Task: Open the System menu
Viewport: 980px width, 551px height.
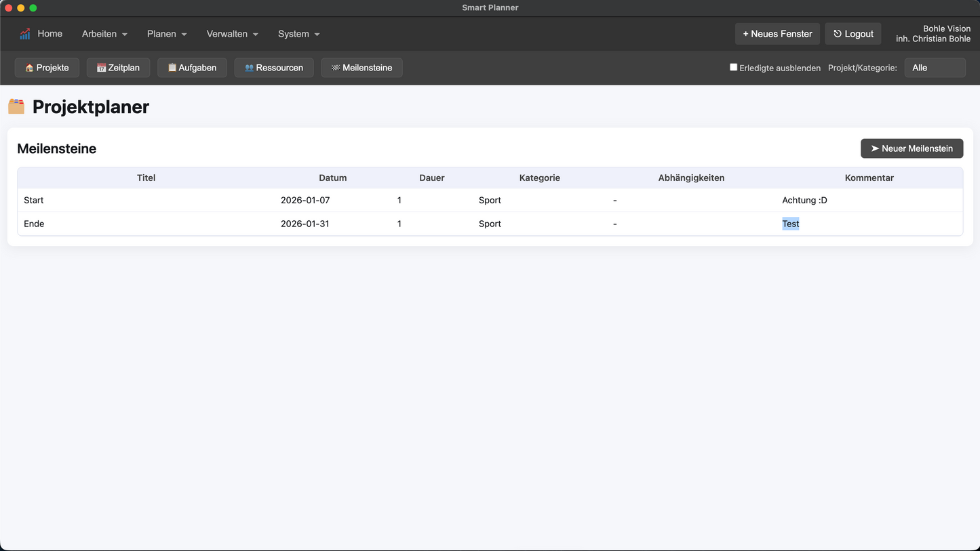Action: coord(298,34)
